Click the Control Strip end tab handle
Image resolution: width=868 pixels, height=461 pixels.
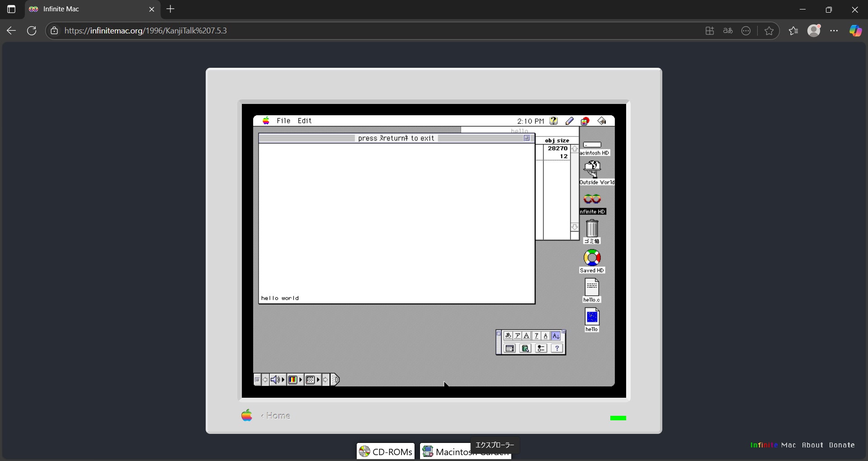[x=335, y=380]
